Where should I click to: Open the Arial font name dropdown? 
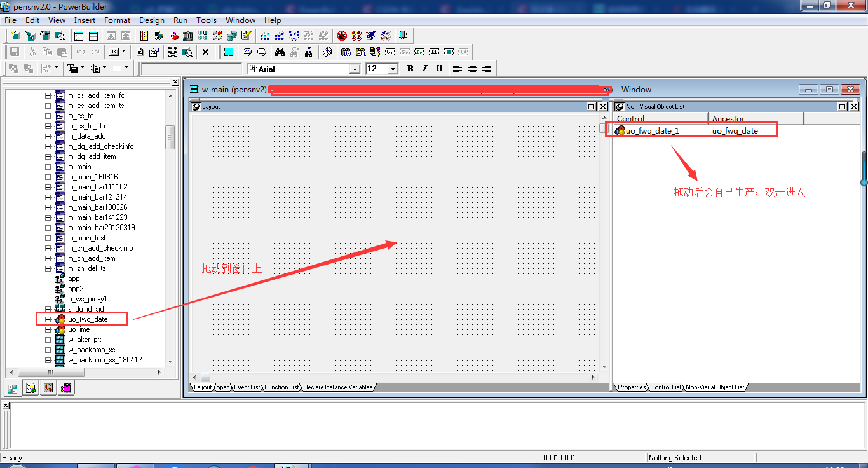(356, 69)
